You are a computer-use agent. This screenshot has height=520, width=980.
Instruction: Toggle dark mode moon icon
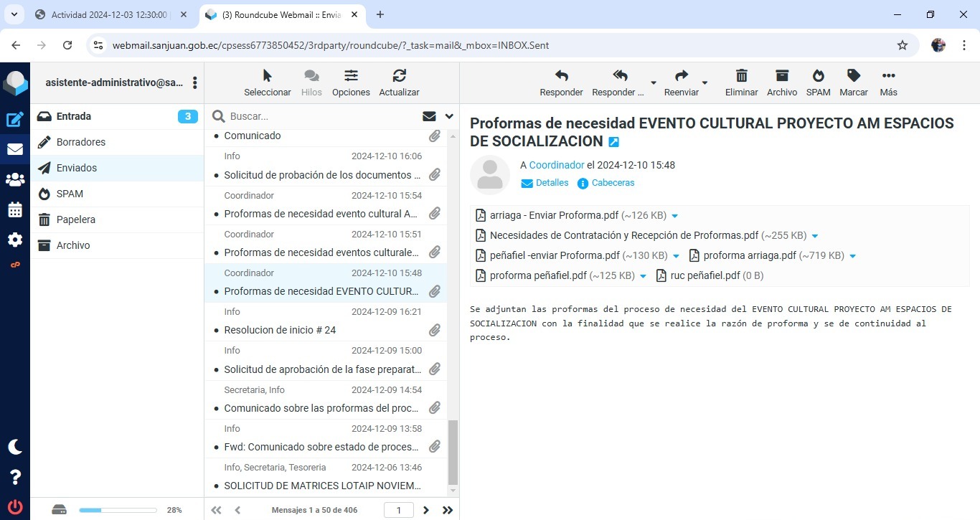point(14,447)
